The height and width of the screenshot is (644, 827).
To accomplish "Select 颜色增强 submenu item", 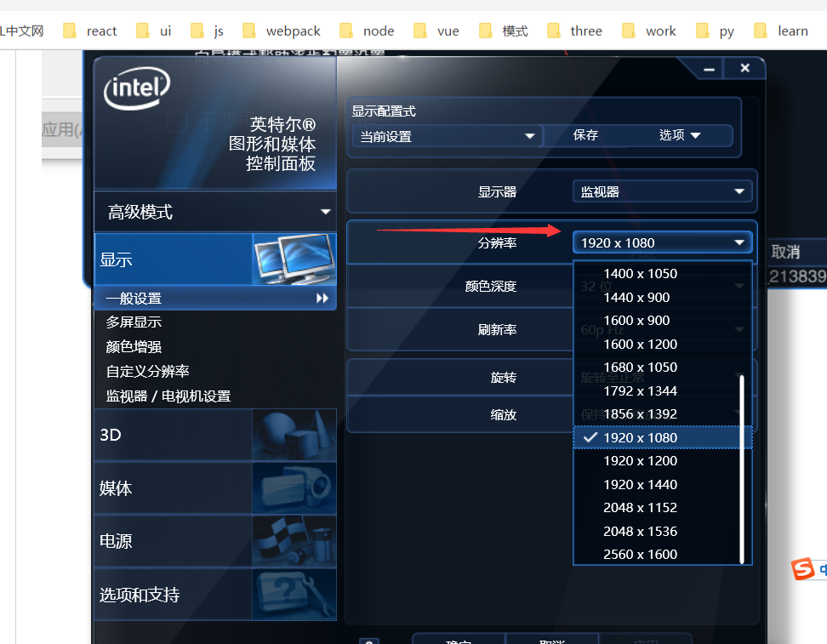I will tap(134, 346).
